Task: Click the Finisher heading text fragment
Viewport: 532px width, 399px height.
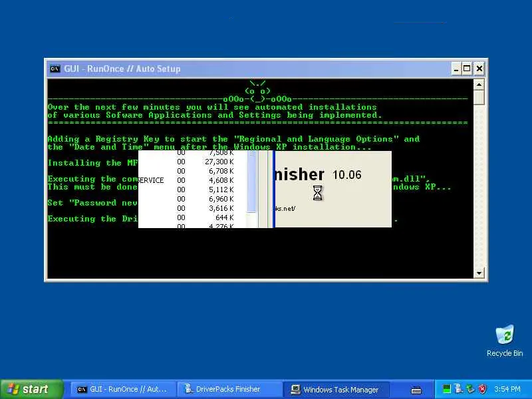Action: [x=299, y=175]
